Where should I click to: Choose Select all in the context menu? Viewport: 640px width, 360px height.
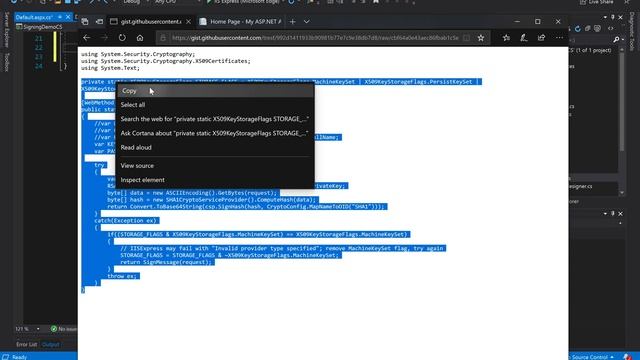216,105
